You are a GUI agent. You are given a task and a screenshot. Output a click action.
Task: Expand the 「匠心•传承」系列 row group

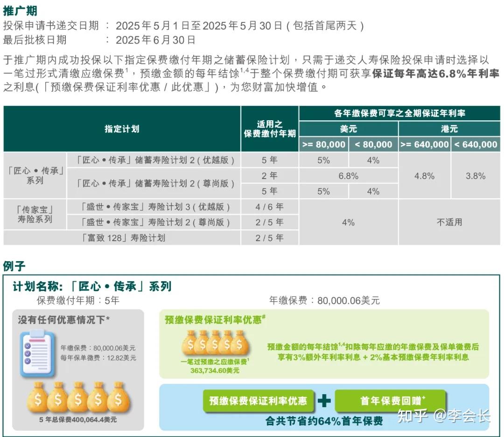35,175
